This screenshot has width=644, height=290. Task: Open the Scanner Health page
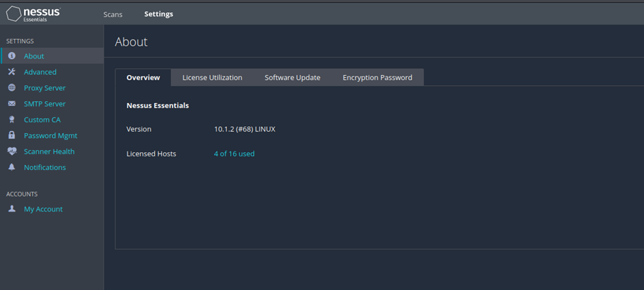tap(49, 151)
